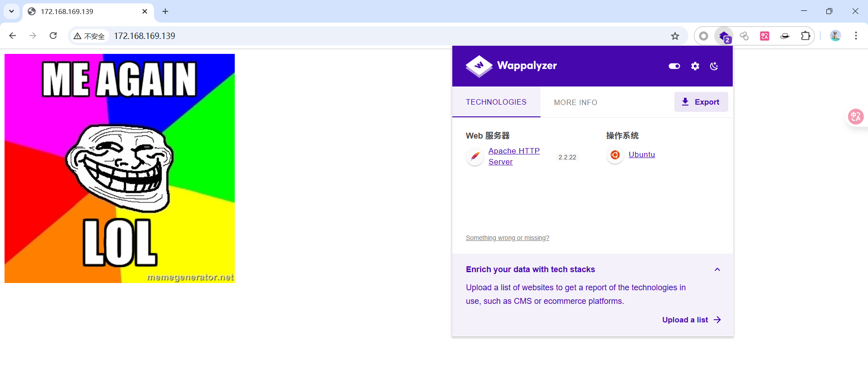Click the hat-shaped extension icon
Screen dimensions: 868x384
tap(785, 36)
